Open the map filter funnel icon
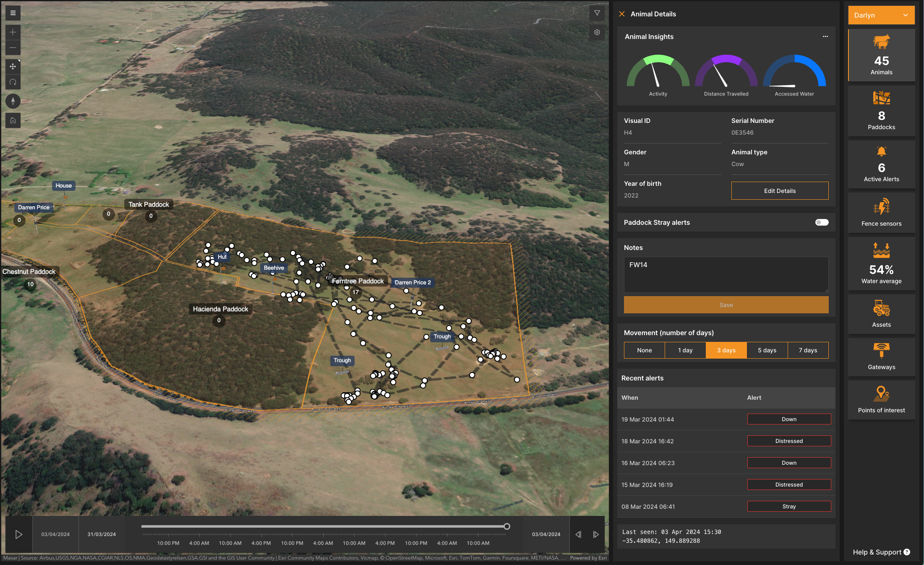The width and height of the screenshot is (924, 565). (597, 13)
